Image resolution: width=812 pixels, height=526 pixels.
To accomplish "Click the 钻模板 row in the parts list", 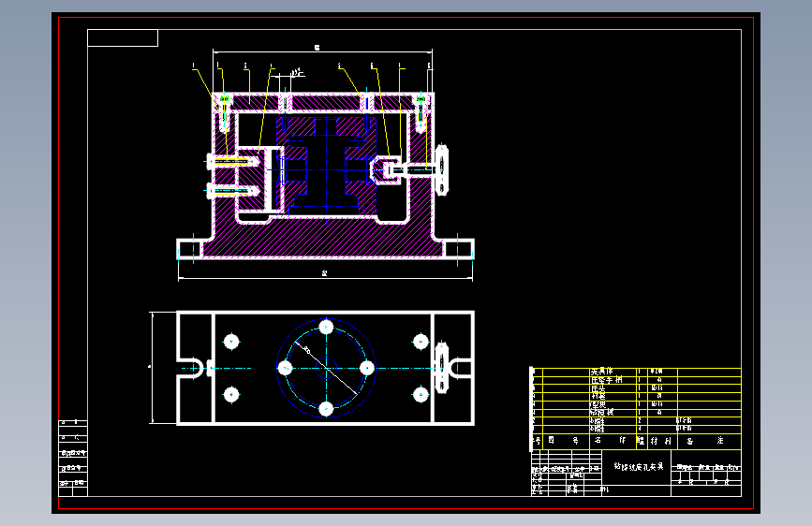I will (637, 413).
